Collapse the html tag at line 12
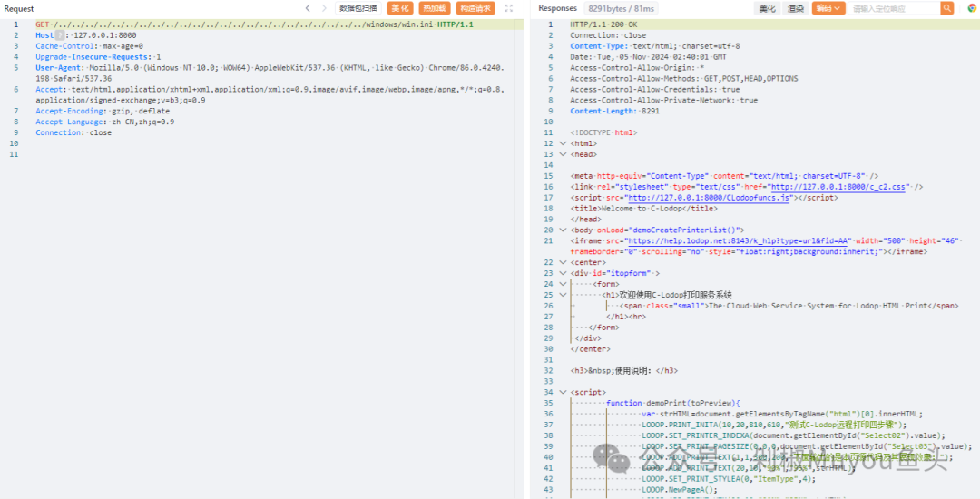 563,143
